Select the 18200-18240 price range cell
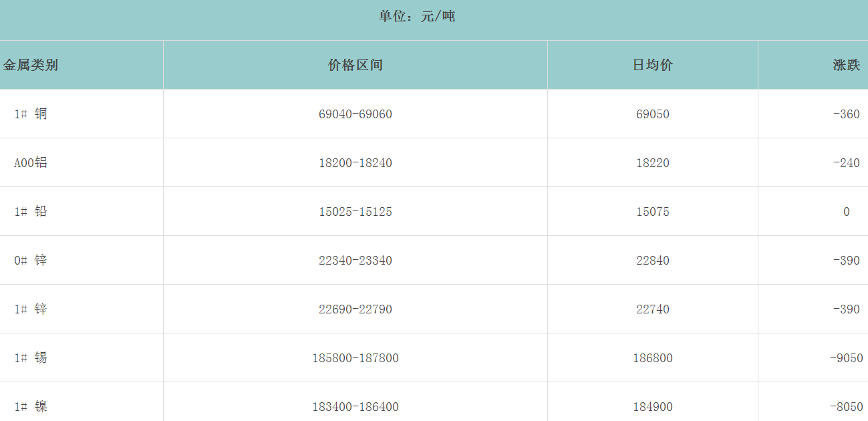868x421 pixels. click(355, 163)
